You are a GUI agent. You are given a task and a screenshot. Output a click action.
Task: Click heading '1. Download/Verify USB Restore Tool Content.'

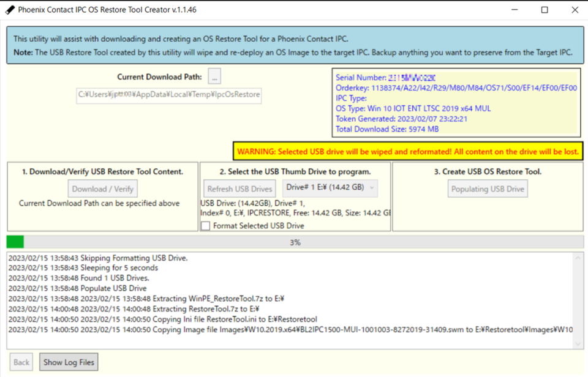[x=103, y=171]
